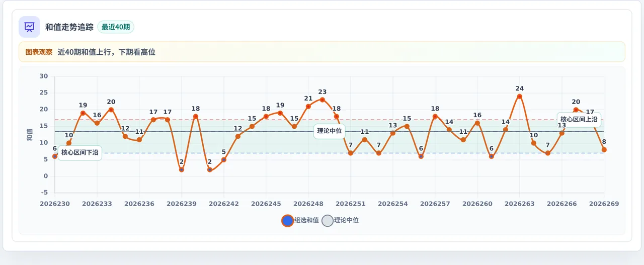Select the value 13 point above 2026254
This screenshot has width=644, height=265.
pos(393,133)
